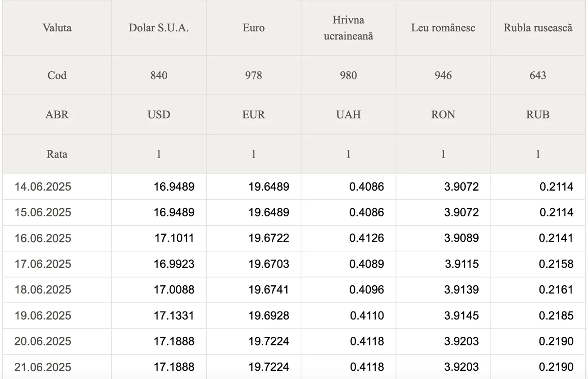Click the Hrivna ucraineană header cell
Image resolution: width=588 pixels, height=379 pixels.
click(348, 28)
